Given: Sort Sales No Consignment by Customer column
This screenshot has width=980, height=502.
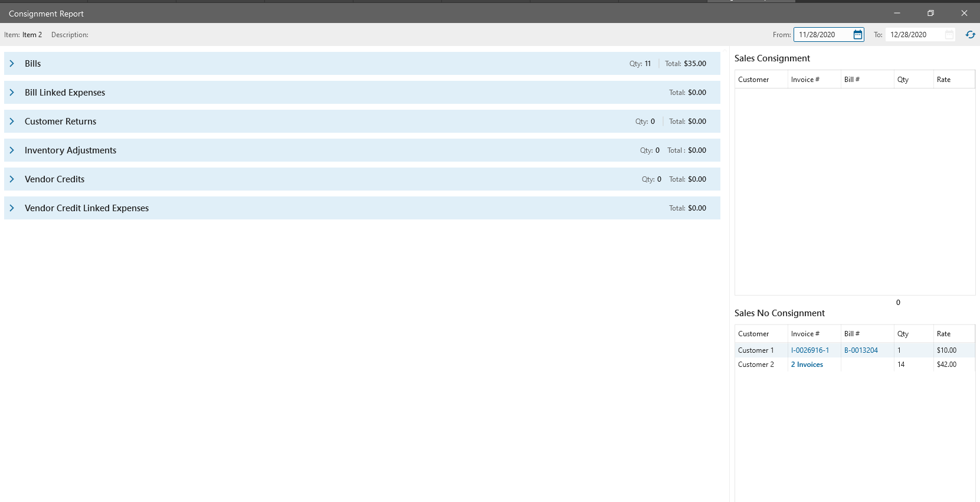Looking at the screenshot, I should [761, 334].
